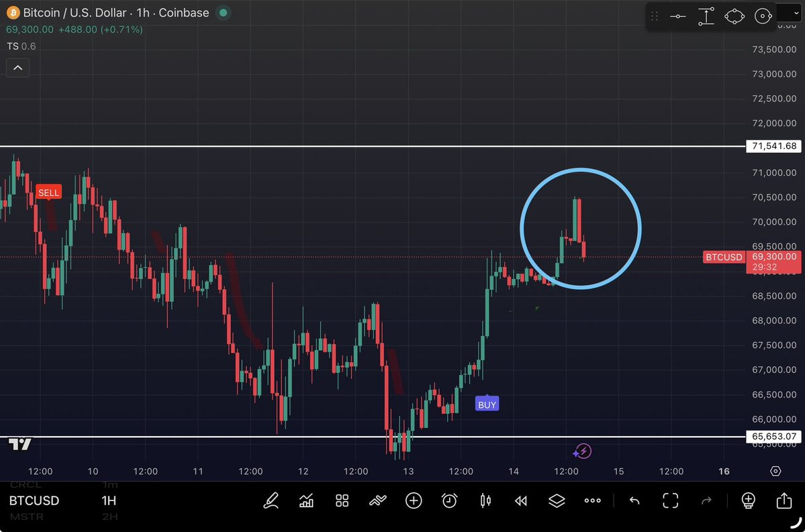Viewport: 805px width, 532px height.
Task: Tap the red SELL signal label
Action: point(49,193)
